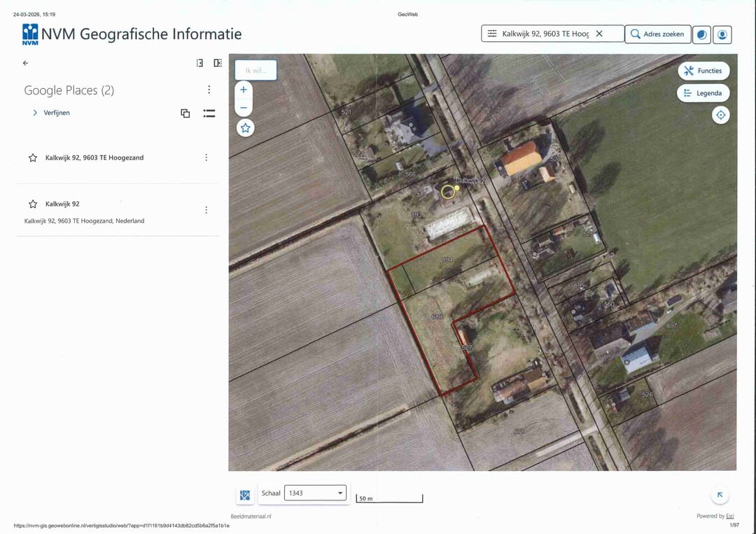The height and width of the screenshot is (534, 756).
Task: Click the Adres zoeken button
Action: coord(658,34)
